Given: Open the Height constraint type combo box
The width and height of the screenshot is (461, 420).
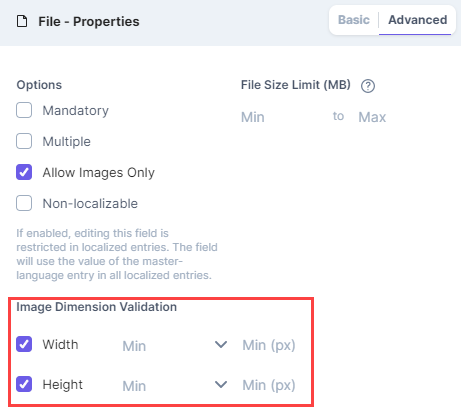Looking at the screenshot, I should coord(175,386).
